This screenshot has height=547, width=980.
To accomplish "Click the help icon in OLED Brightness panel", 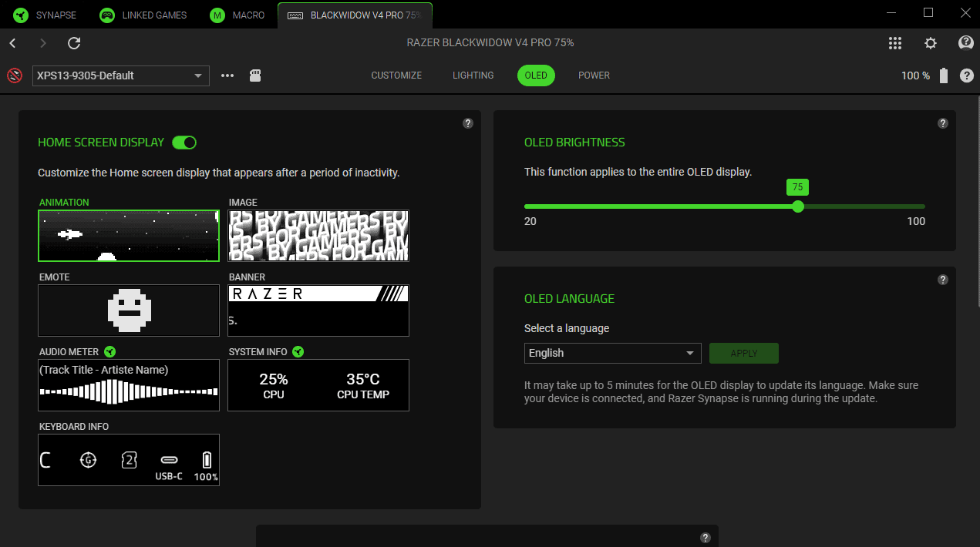I will point(942,123).
